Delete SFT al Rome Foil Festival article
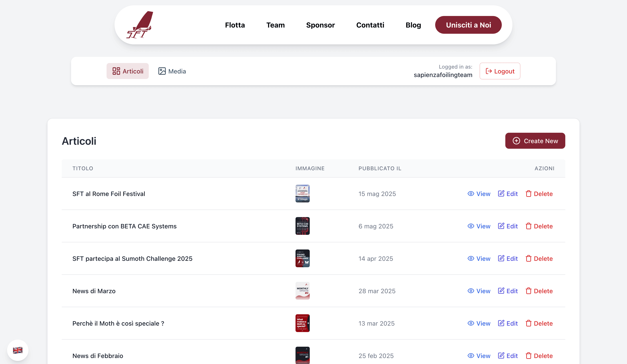 click(x=539, y=194)
